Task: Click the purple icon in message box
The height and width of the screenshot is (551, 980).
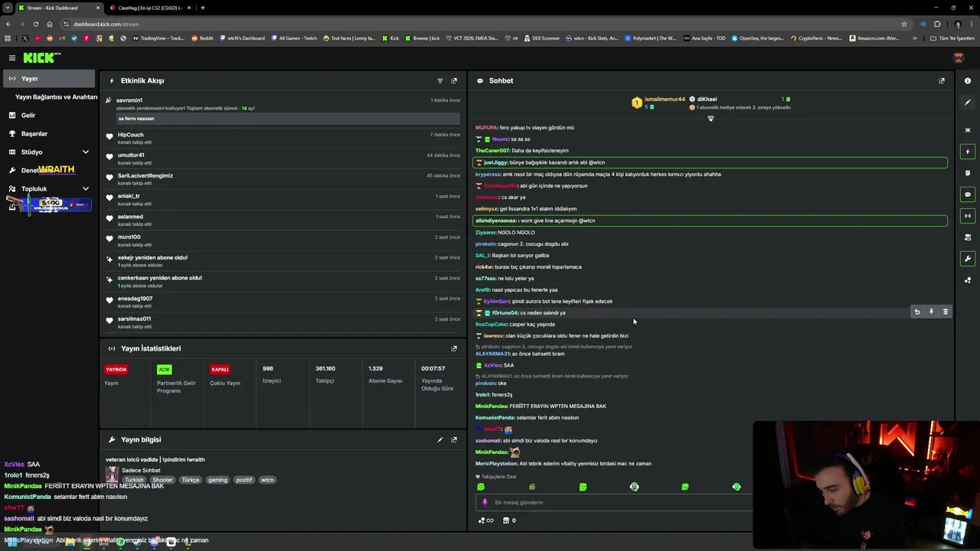Action: pyautogui.click(x=485, y=503)
